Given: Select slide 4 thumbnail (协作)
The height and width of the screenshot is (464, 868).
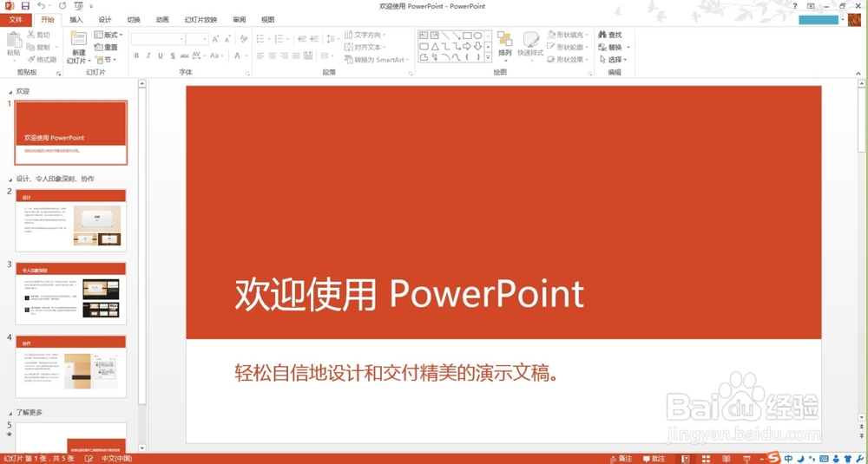Looking at the screenshot, I should (71, 366).
